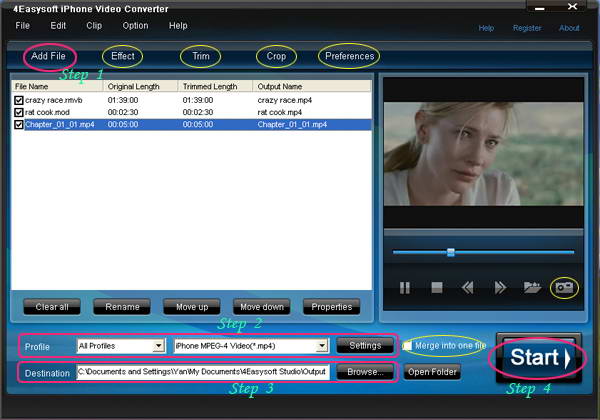Click Browse to choose destination
Image resolution: width=600 pixels, height=420 pixels.
[x=365, y=372]
